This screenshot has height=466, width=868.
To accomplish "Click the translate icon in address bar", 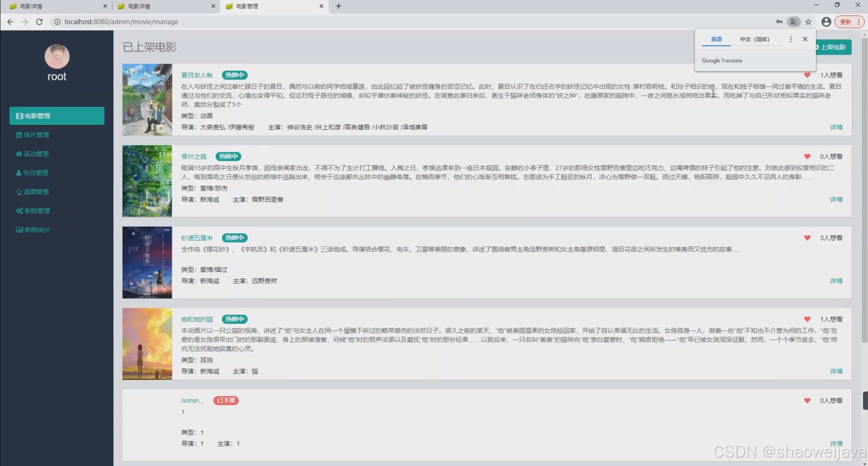I will 793,22.
